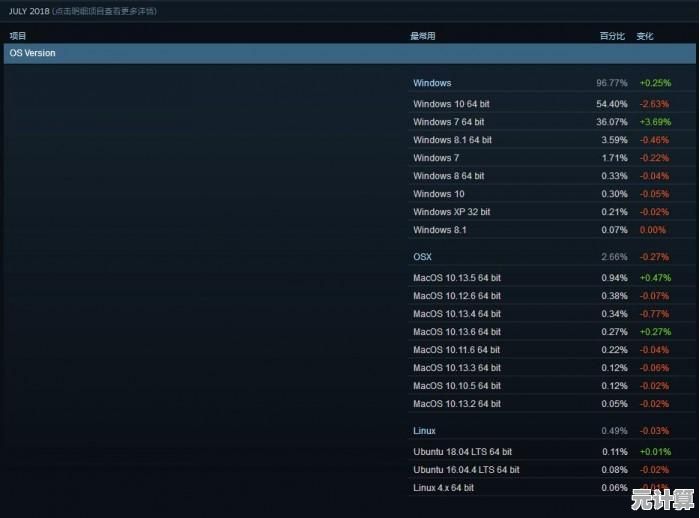Click the MacOS 10.13.6 64 bit row
This screenshot has width=700, height=518.
(x=457, y=332)
